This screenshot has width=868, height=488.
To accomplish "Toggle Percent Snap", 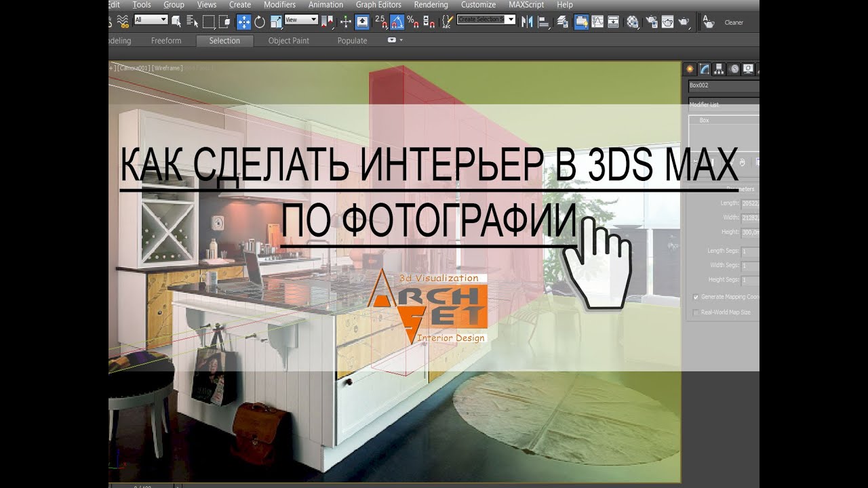I will pos(413,22).
